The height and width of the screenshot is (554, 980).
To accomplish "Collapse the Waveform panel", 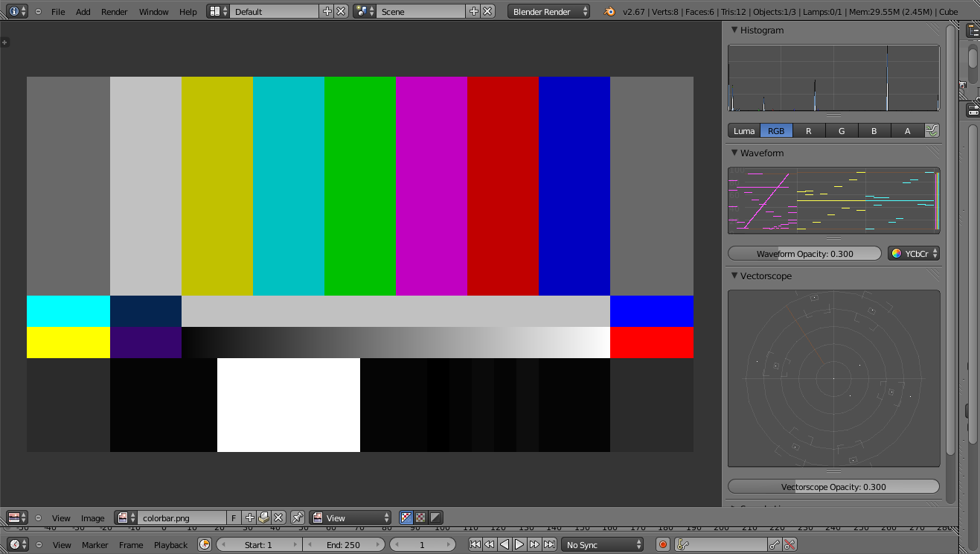I will (734, 153).
